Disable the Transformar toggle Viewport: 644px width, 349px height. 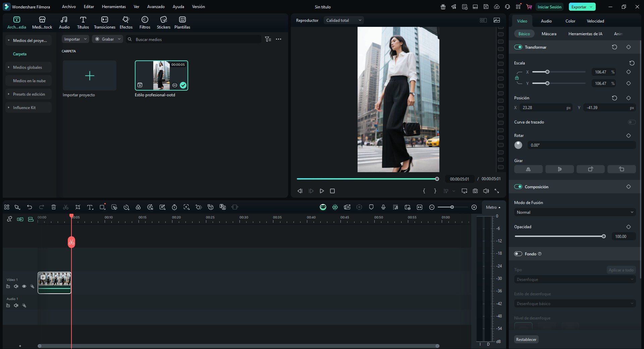pyautogui.click(x=518, y=47)
